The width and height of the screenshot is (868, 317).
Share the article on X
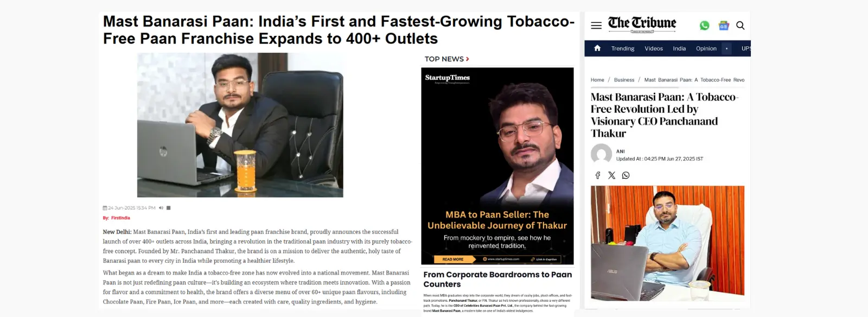(x=612, y=175)
